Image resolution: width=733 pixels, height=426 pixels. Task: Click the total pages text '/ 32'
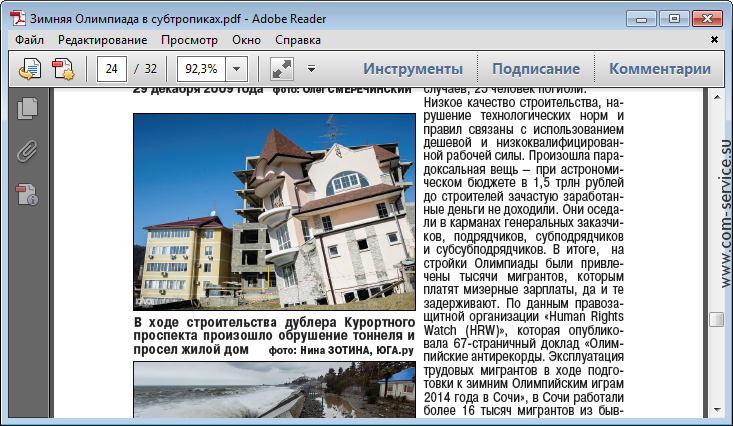coord(146,69)
